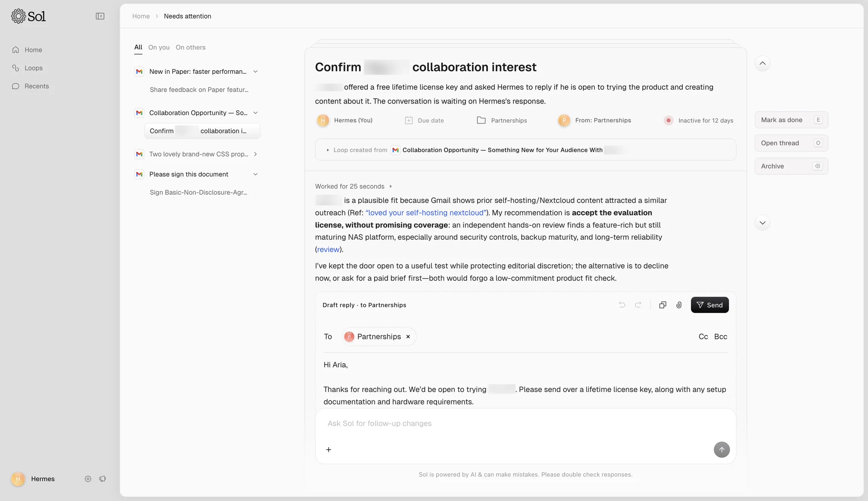
Task: Collapse the sidebar panel icon
Action: [100, 16]
